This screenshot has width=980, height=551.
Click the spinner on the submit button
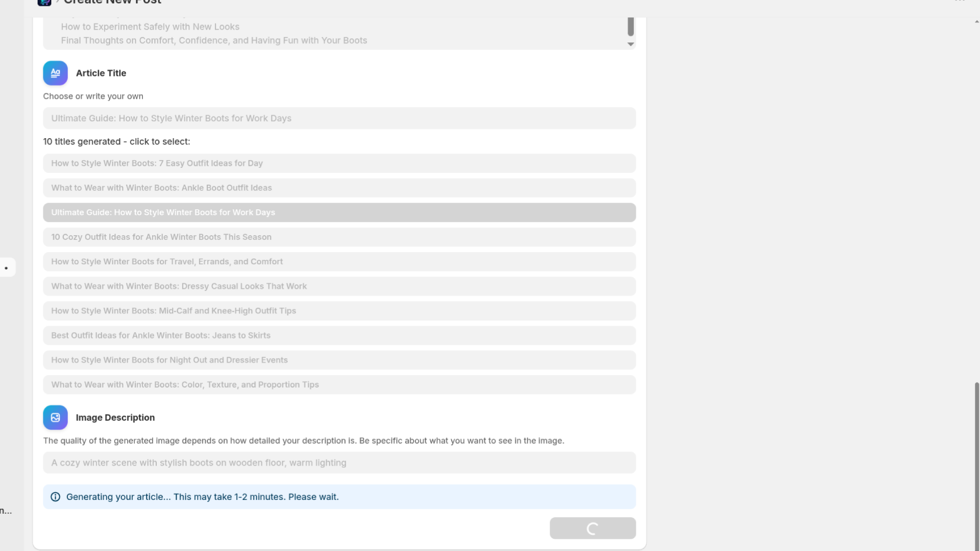point(592,528)
